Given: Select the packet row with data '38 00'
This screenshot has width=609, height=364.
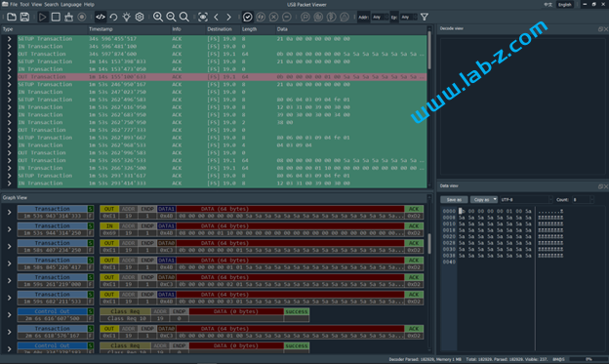Looking at the screenshot, I should (x=222, y=122).
